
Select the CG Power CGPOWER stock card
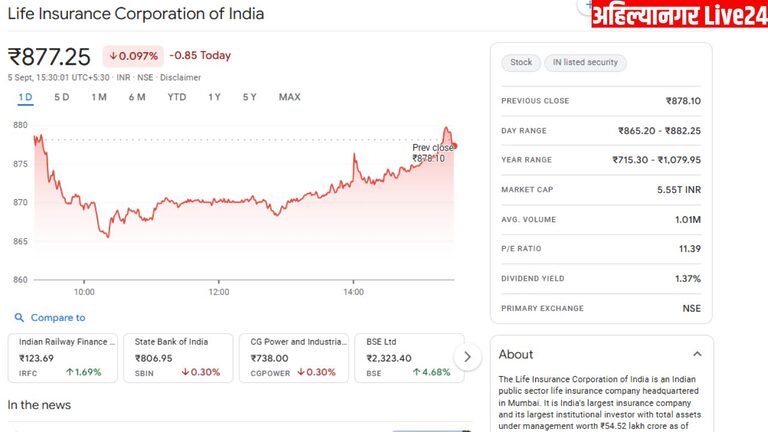296,358
